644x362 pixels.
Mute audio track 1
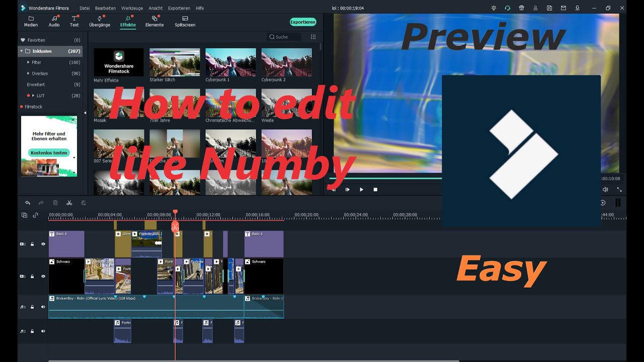[43, 307]
